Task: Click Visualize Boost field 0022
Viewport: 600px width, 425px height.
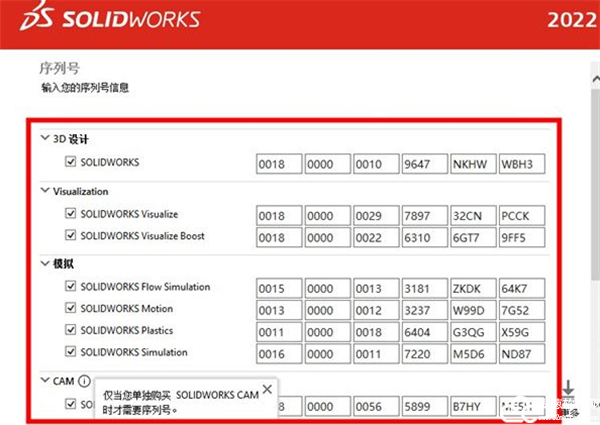Action: coord(376,238)
